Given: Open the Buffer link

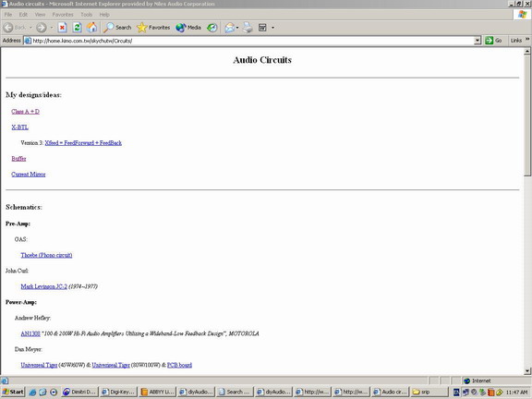Looking at the screenshot, I should [18, 159].
